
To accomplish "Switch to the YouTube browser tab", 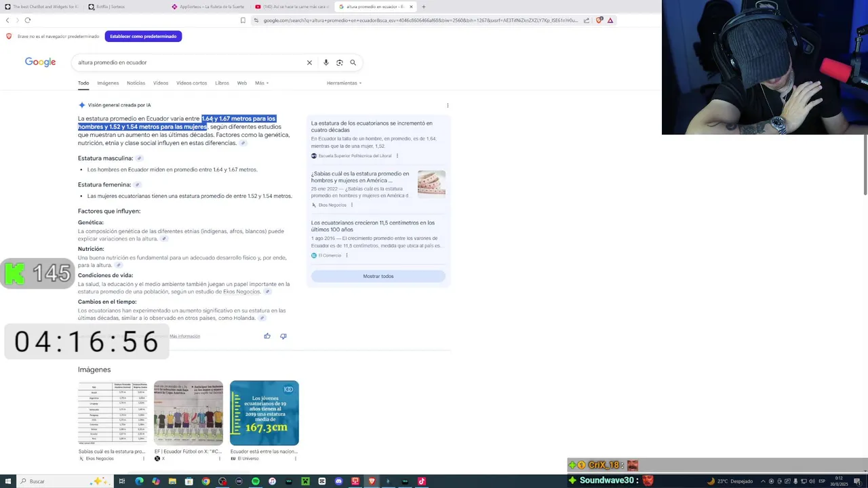I will (x=290, y=7).
